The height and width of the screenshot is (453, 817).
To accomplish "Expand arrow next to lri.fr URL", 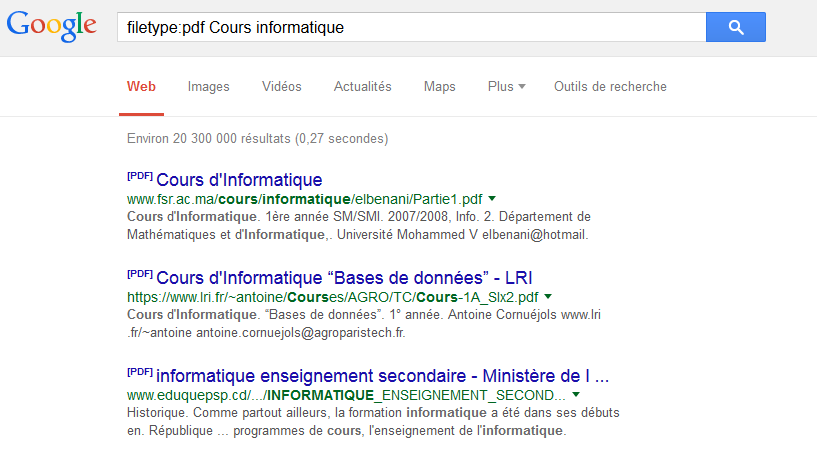I will coord(548,297).
